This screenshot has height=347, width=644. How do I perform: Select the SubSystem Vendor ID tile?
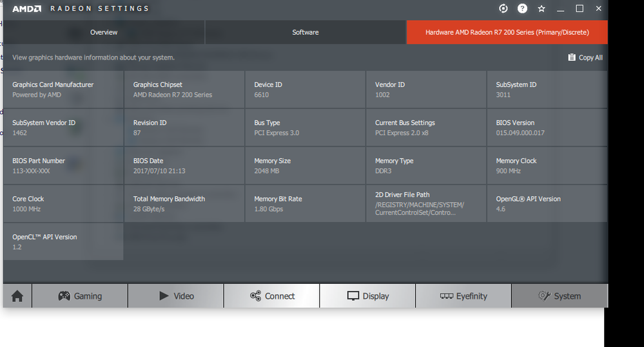tap(63, 127)
